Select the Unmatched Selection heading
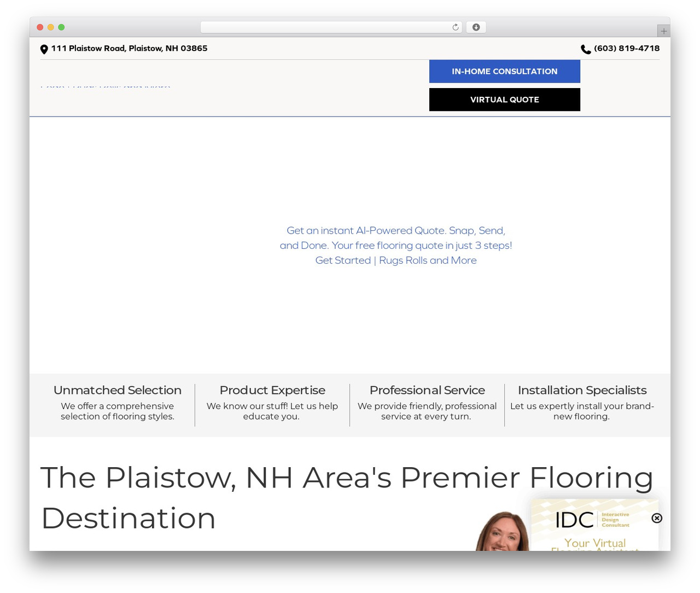The image size is (700, 593). coord(118,391)
